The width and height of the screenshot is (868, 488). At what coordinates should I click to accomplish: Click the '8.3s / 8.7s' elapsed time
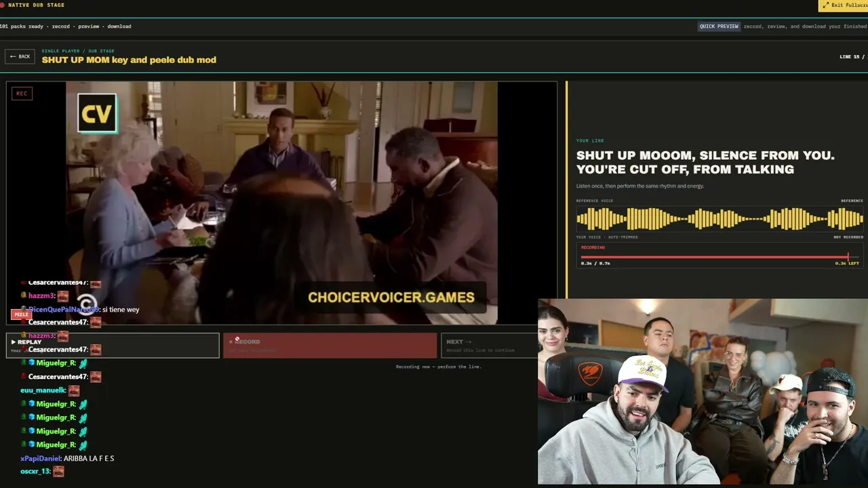coord(595,263)
